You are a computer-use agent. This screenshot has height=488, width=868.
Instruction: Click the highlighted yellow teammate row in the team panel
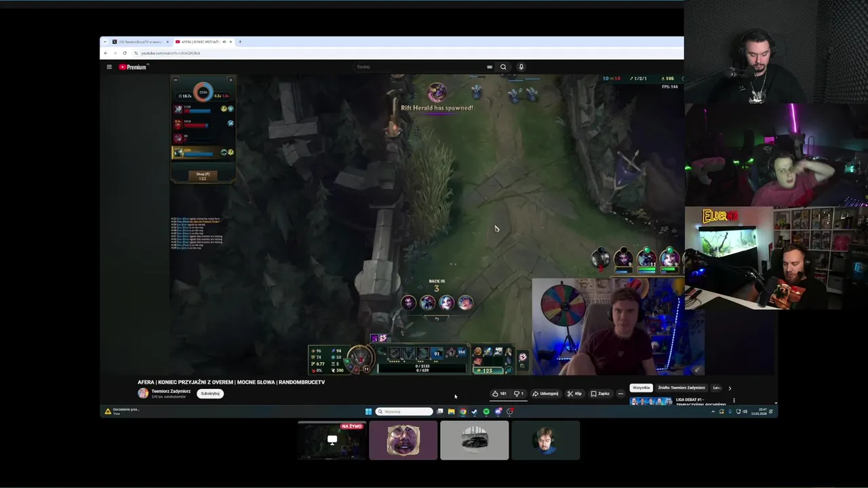coord(203,152)
